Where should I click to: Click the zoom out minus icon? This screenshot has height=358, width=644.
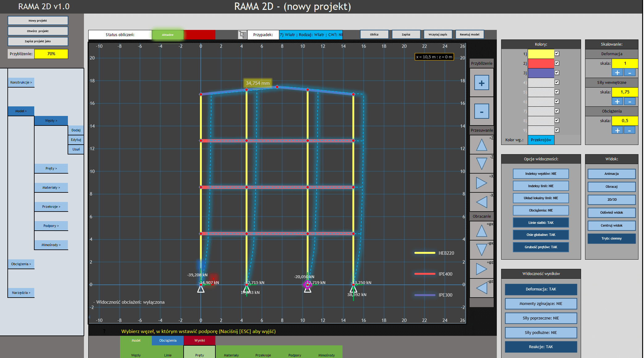[x=481, y=112]
